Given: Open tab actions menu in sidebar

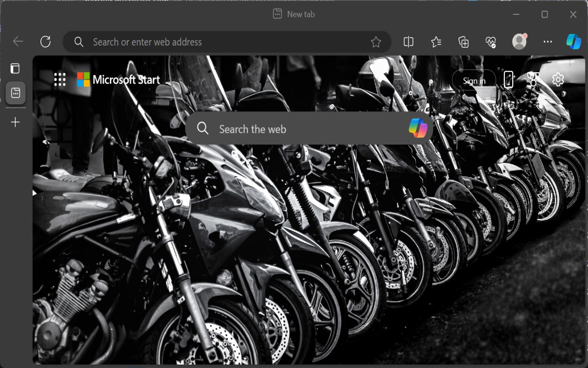Looking at the screenshot, I should (15, 69).
